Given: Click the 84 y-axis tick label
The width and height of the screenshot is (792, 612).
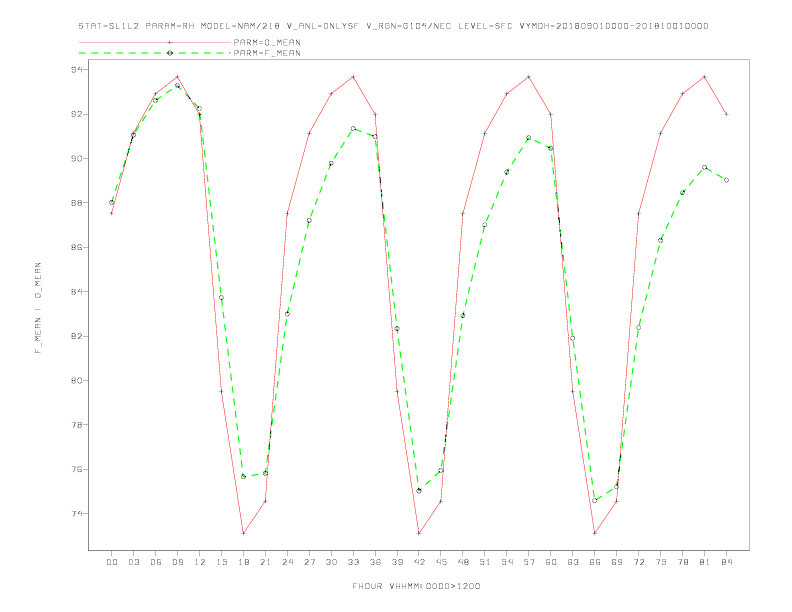Looking at the screenshot, I should tap(77, 292).
